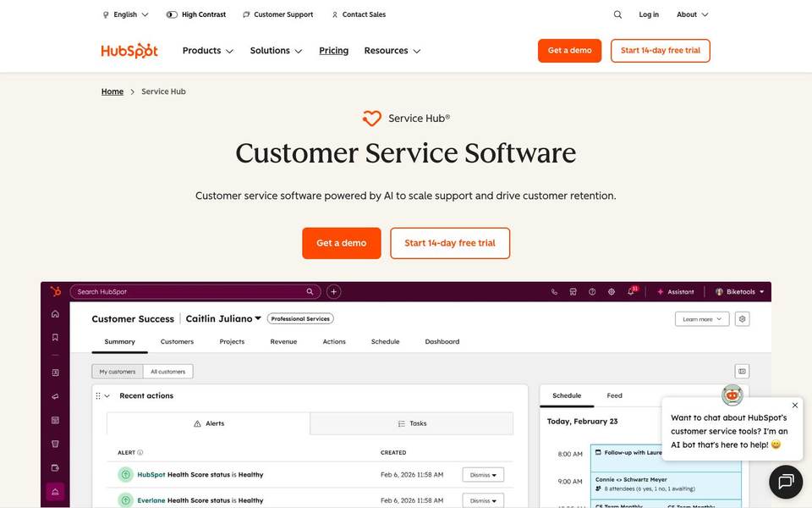This screenshot has height=508, width=812.
Task: Click the header Start 14-day free trial button
Action: point(661,51)
